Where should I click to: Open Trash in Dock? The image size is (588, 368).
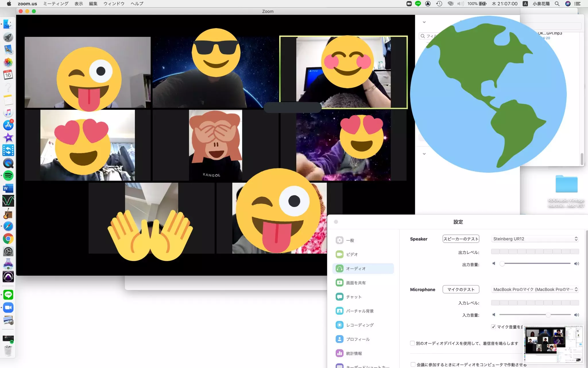pos(8,351)
